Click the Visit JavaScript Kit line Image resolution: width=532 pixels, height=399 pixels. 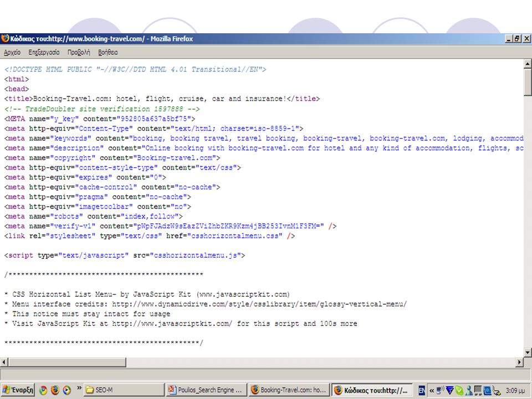(x=181, y=324)
